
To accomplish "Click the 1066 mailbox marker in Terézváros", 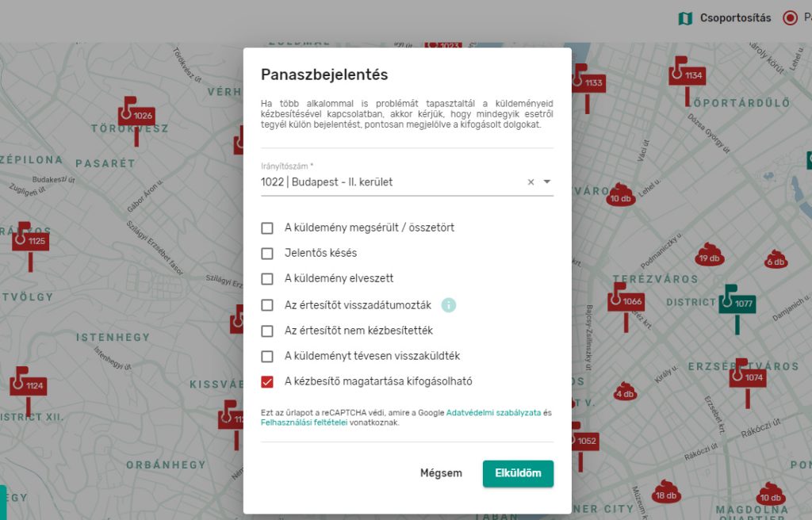I will 626,301.
